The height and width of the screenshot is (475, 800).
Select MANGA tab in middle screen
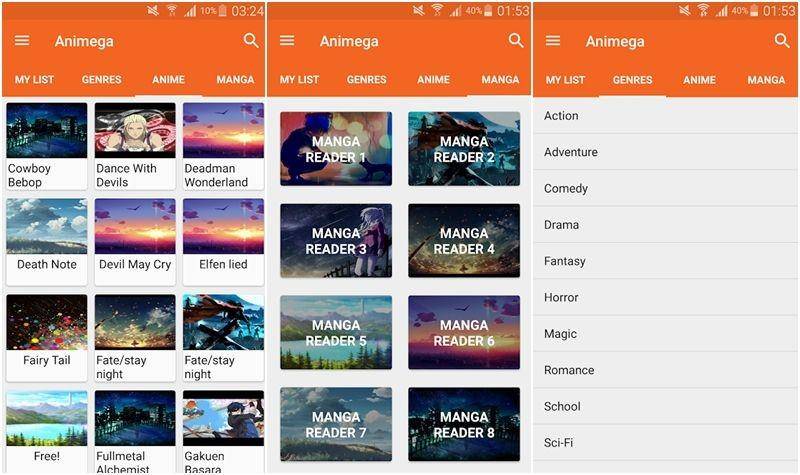click(501, 80)
